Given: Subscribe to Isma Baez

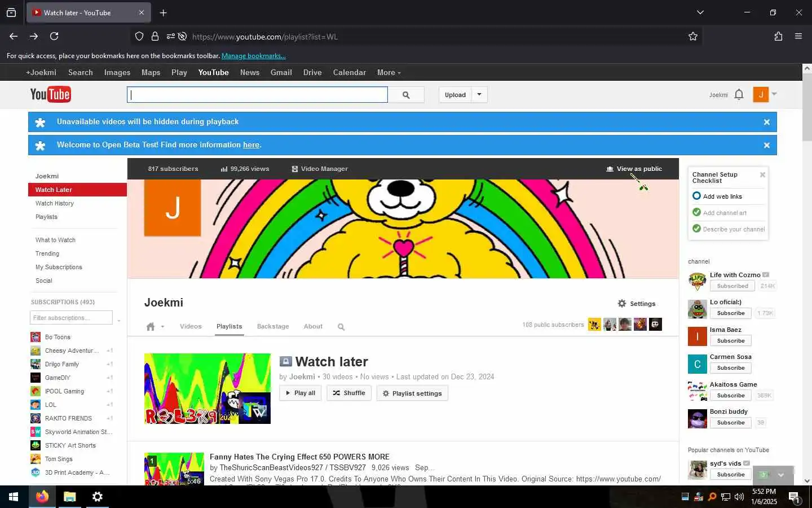Looking at the screenshot, I should click(731, 341).
